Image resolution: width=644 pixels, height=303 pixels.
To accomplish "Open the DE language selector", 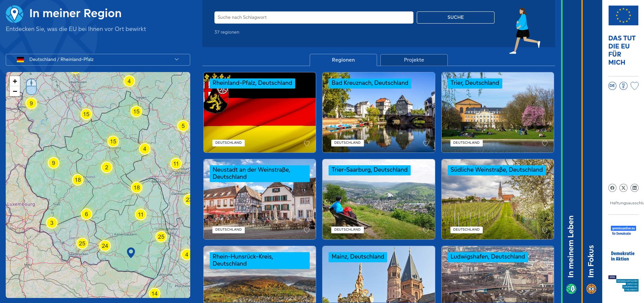I will (x=612, y=86).
